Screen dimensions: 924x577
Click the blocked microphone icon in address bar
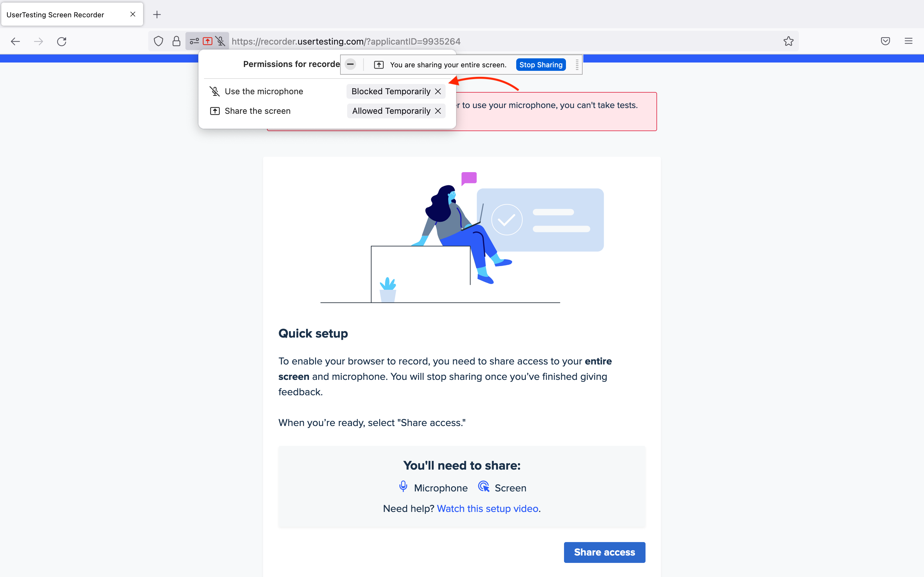point(220,41)
